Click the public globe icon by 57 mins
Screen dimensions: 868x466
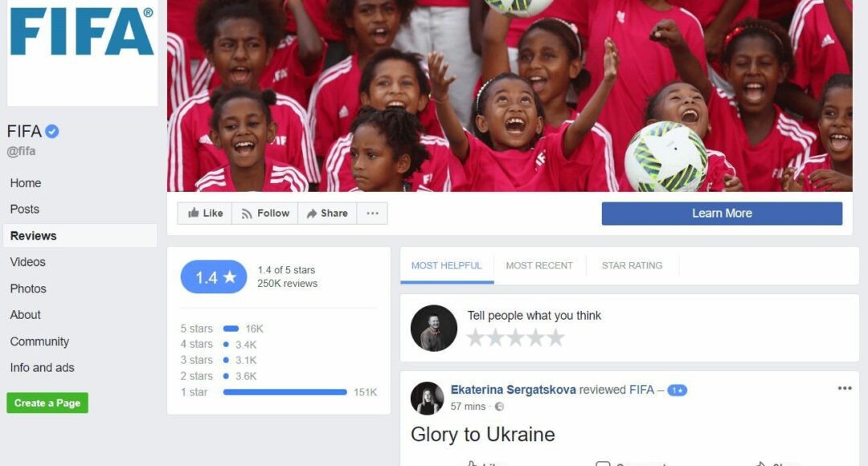[x=499, y=407]
